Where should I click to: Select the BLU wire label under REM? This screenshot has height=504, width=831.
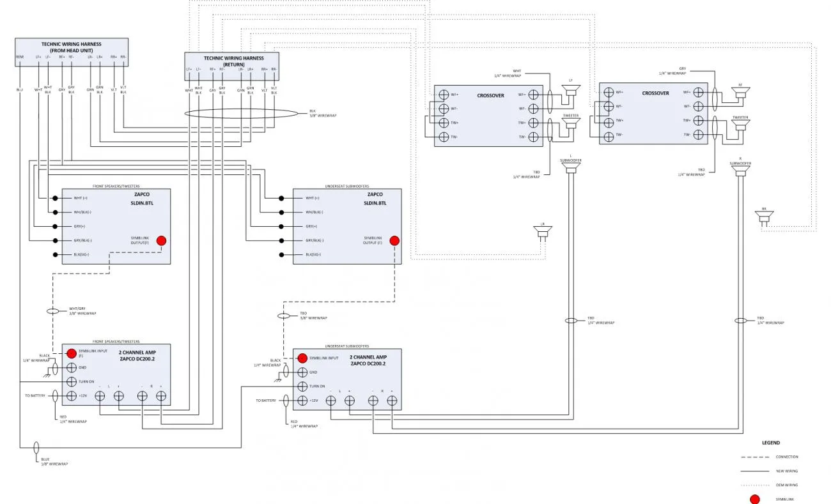pos(20,90)
